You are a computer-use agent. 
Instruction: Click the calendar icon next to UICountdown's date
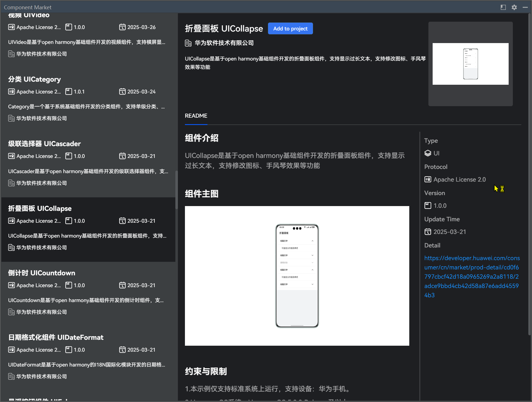122,285
